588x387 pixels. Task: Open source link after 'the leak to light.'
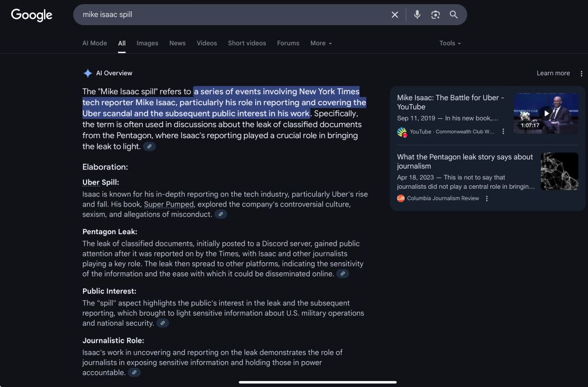[149, 146]
